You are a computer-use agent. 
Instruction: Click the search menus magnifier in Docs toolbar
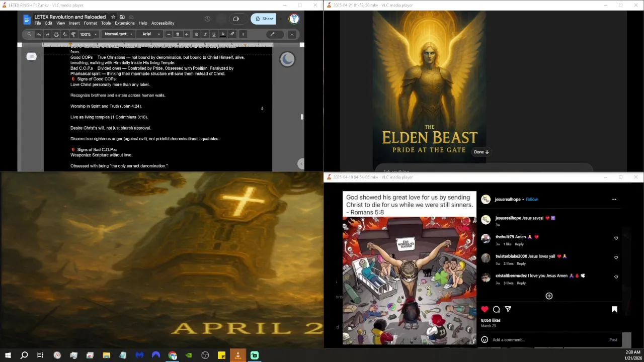[x=29, y=34]
